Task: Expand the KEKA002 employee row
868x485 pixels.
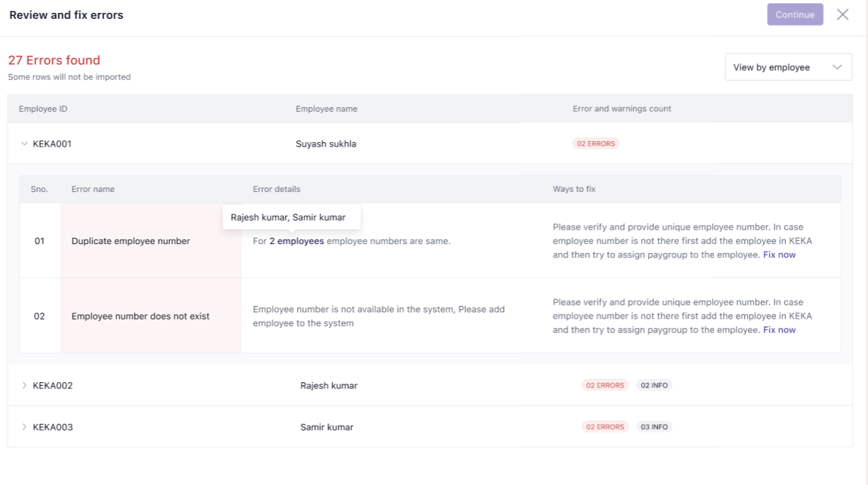Action: (x=24, y=385)
